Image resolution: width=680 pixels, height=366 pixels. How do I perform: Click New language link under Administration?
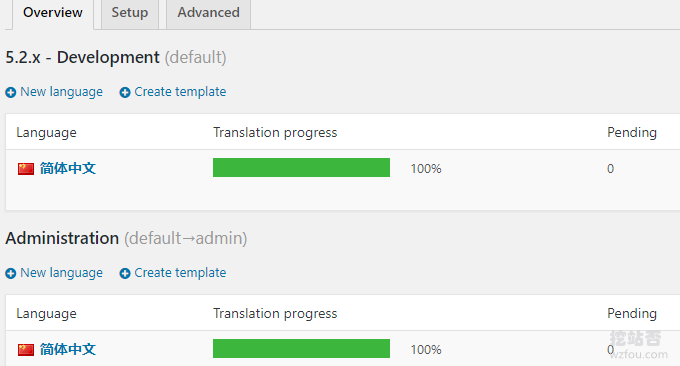pos(62,273)
